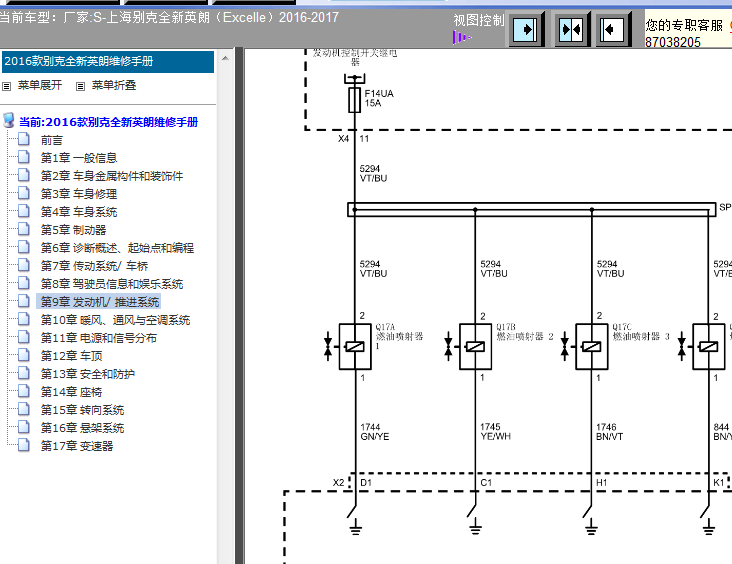This screenshot has height=564, width=732.
Task: Open 第12章 车顶
Action: pos(71,356)
